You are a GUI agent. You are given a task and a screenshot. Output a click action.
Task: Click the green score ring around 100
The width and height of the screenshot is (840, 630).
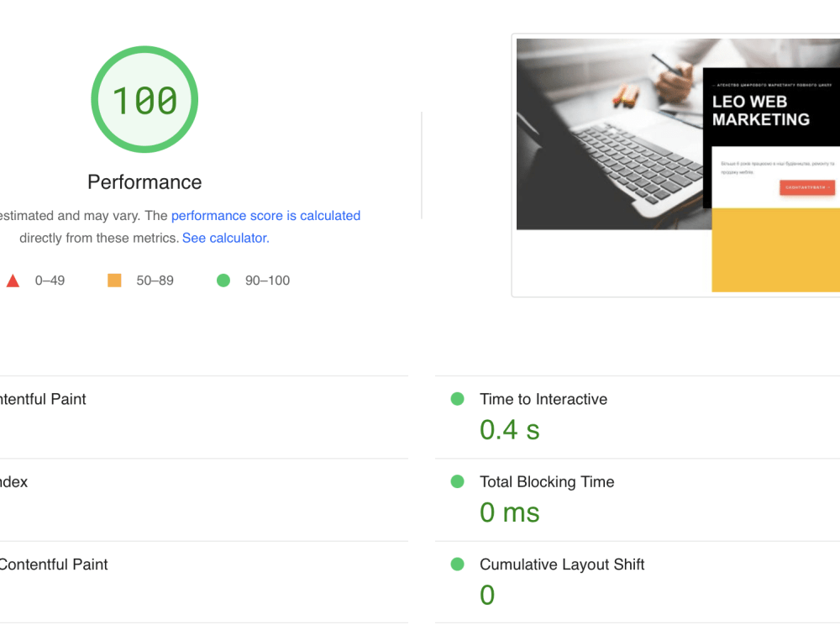[x=144, y=52]
